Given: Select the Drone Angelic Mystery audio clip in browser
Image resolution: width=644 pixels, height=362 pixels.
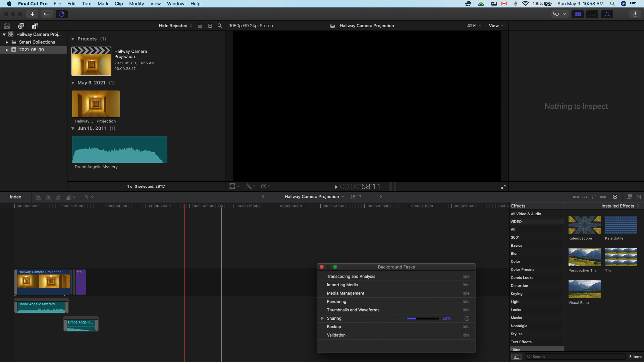Looking at the screenshot, I should click(119, 149).
